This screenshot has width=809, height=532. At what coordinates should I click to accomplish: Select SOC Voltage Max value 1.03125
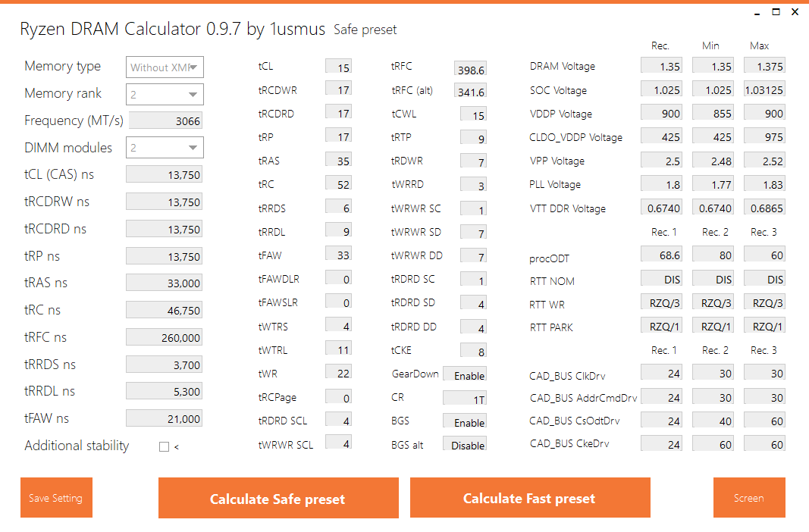(x=764, y=89)
